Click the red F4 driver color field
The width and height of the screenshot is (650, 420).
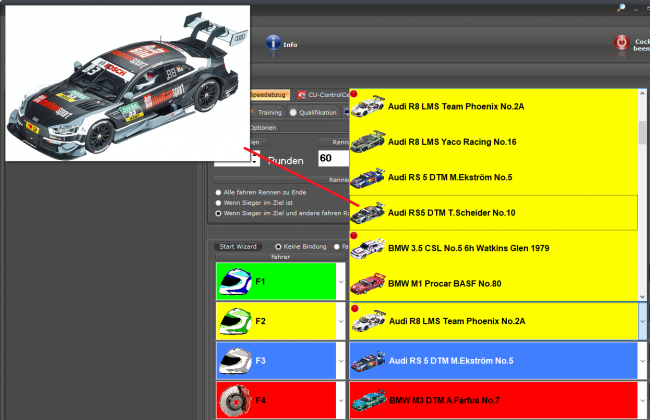(276, 401)
